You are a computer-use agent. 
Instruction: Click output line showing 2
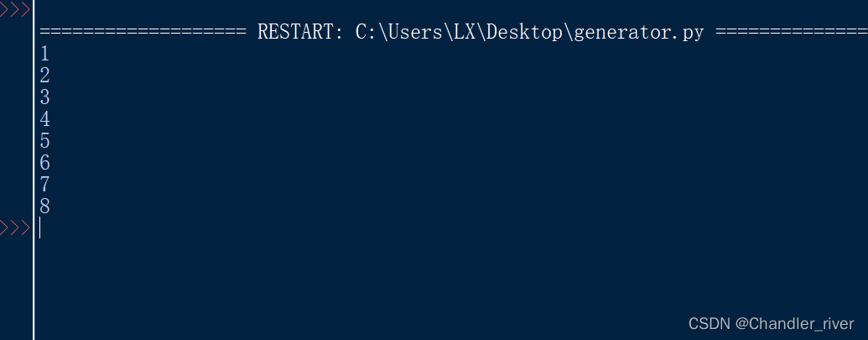point(45,76)
